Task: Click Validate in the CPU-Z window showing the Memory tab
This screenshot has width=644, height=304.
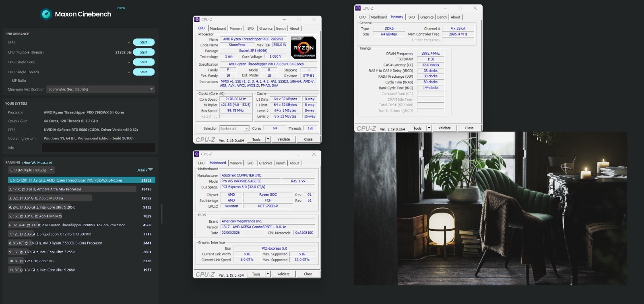Action: tap(445, 128)
